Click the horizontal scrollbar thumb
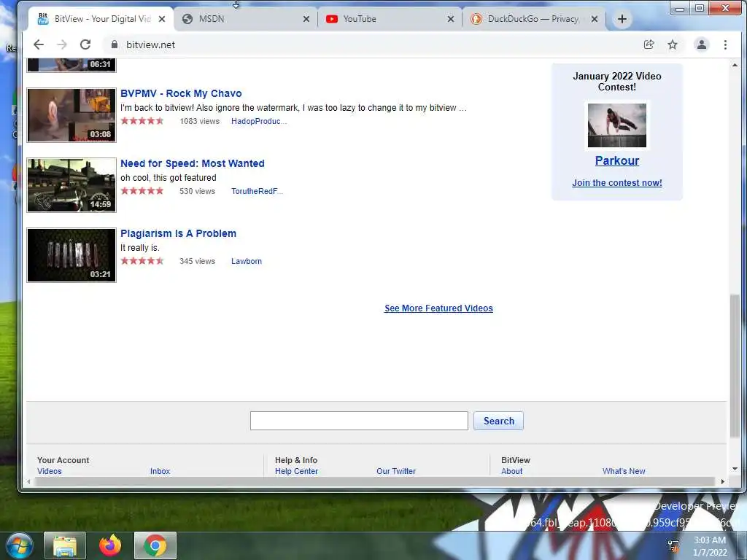 pos(374,482)
